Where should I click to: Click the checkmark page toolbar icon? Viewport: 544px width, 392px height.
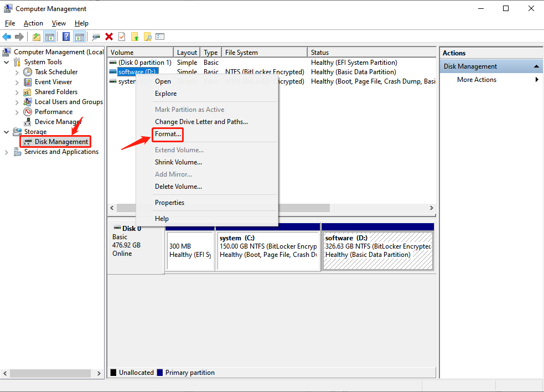coord(122,37)
